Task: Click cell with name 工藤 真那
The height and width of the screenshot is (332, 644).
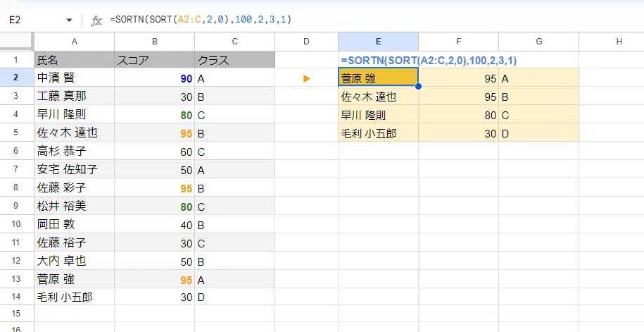Action: [x=75, y=97]
